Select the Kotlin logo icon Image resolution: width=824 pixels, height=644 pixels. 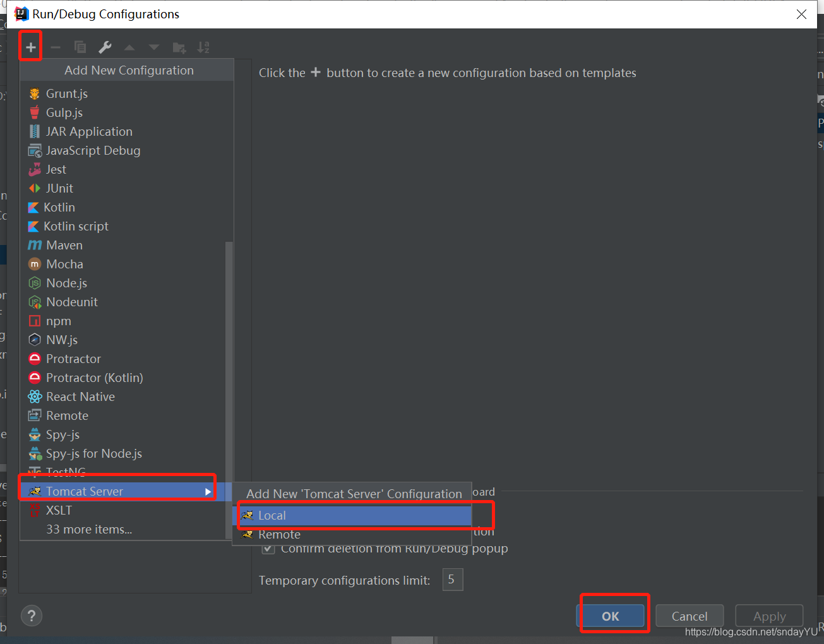33,207
